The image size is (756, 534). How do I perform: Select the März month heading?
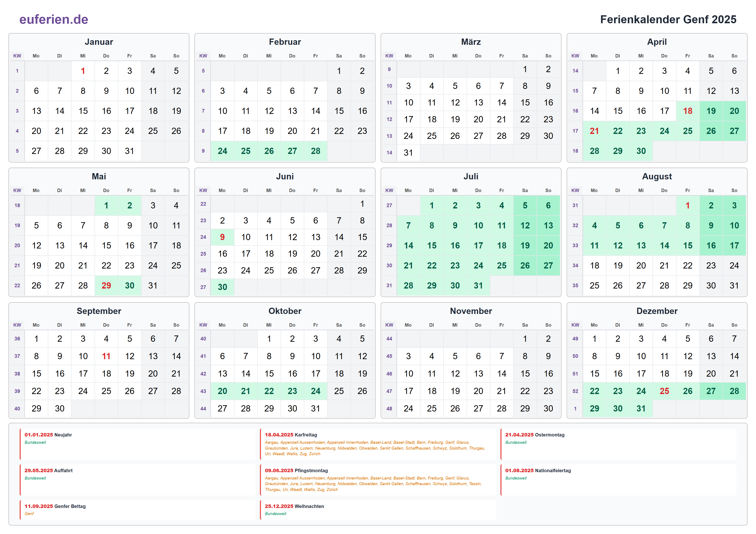471,42
